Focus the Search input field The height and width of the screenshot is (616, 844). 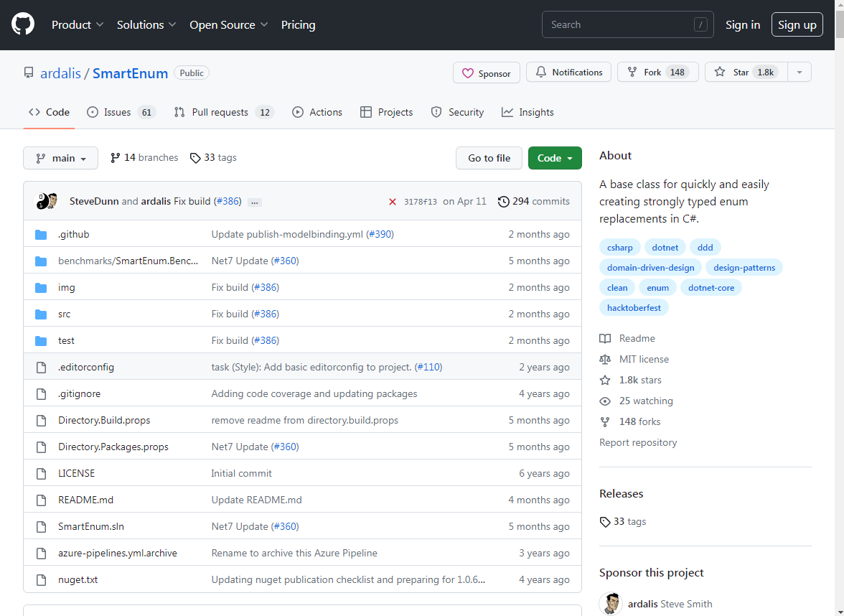[x=627, y=24]
